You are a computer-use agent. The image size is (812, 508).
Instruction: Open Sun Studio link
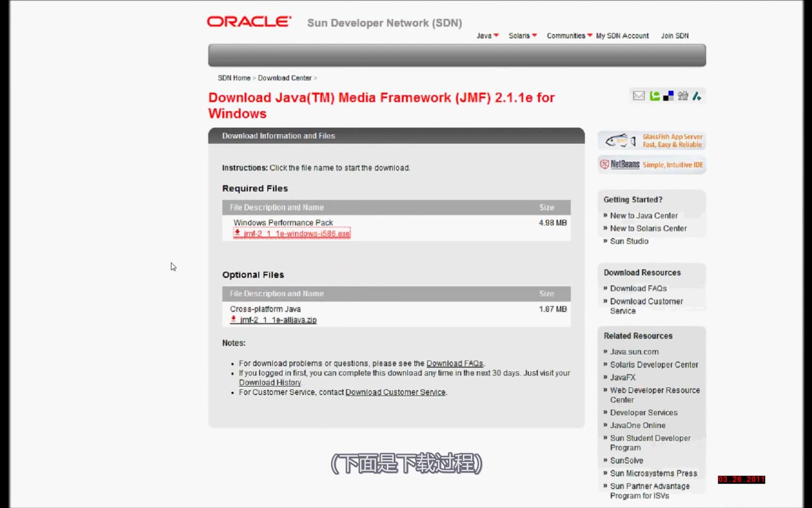click(x=629, y=241)
